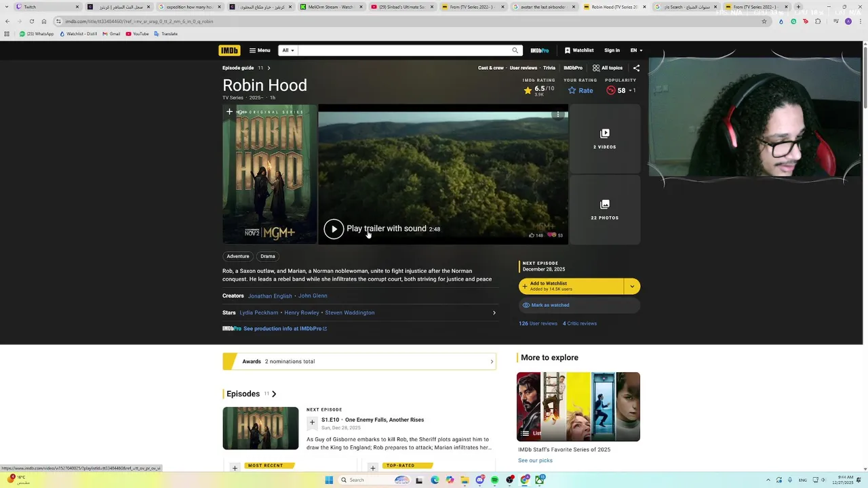Switch to the MeliOrm Stream tab
868x488 pixels.
(330, 7)
